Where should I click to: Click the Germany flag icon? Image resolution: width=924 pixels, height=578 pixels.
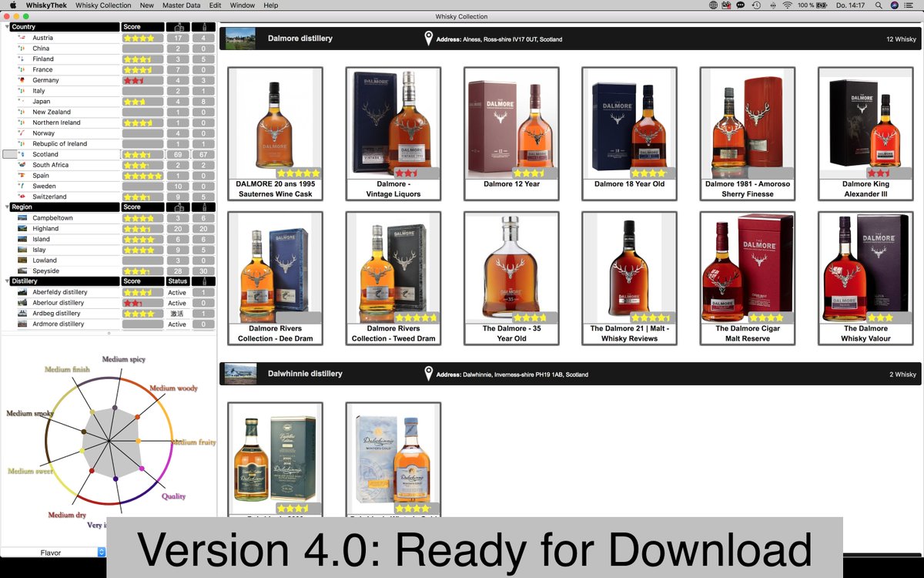coord(22,80)
